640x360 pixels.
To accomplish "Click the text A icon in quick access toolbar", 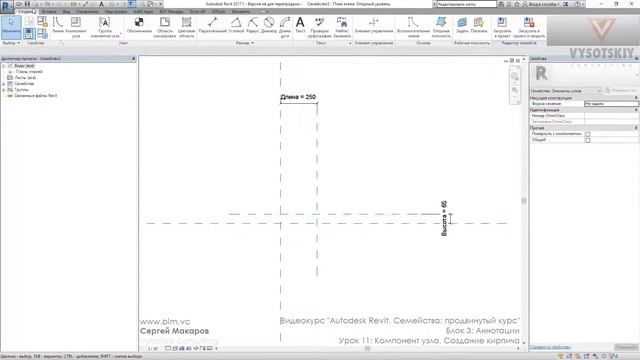I will [x=102, y=4].
